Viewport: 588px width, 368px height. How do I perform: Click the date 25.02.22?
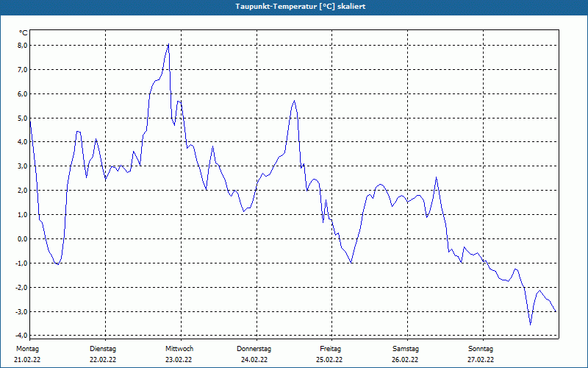[329, 360]
